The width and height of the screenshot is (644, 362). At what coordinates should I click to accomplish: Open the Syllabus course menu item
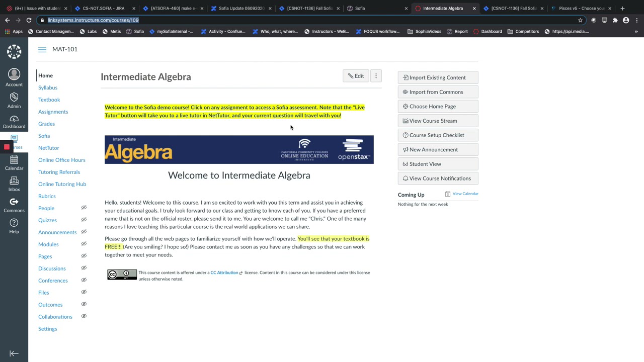tap(48, 87)
